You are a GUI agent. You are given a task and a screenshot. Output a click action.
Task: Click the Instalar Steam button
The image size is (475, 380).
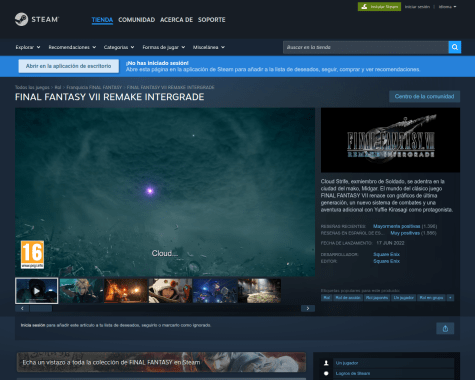coord(379,7)
